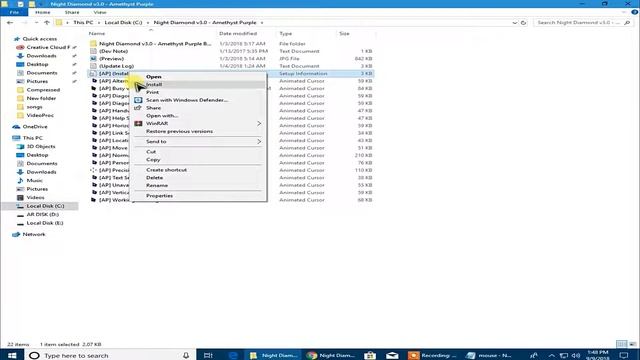
Task: Click the Up one level arrow
Action: (x=47, y=23)
